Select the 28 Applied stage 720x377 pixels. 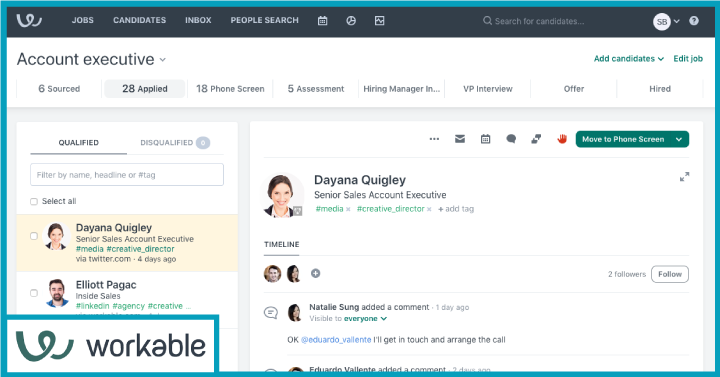tap(145, 89)
